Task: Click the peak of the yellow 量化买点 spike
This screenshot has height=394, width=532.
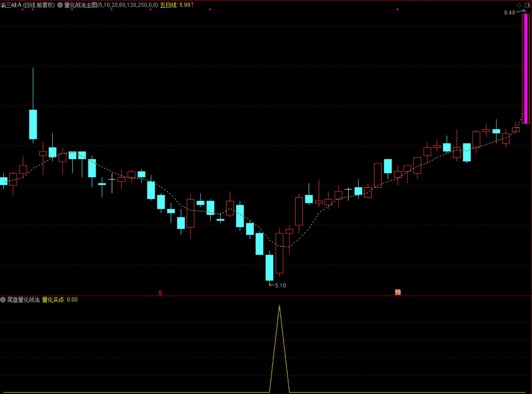Action: click(x=279, y=306)
